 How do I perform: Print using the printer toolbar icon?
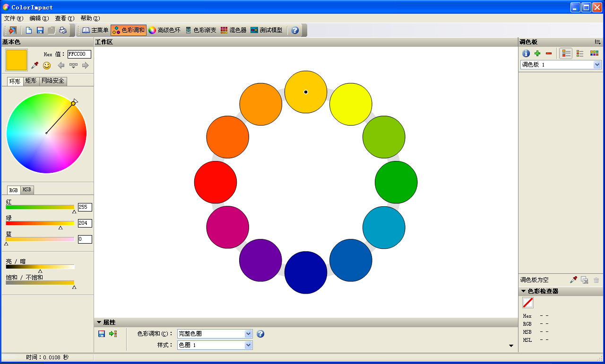63,30
